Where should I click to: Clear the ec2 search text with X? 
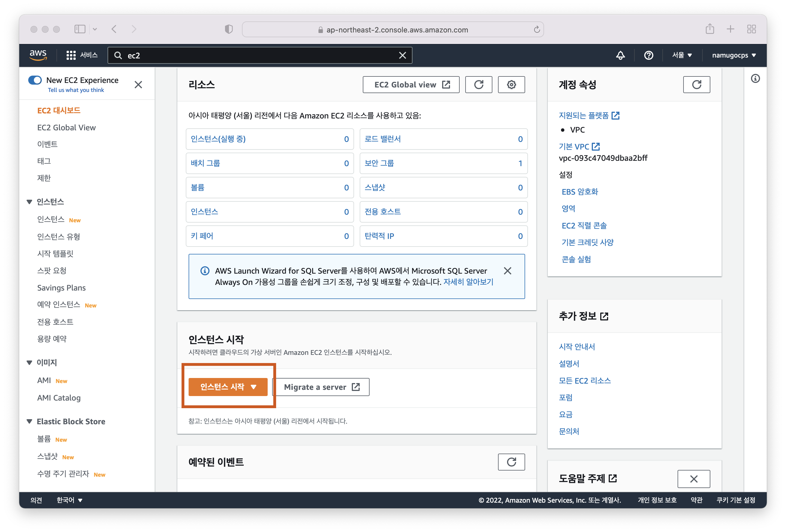402,55
